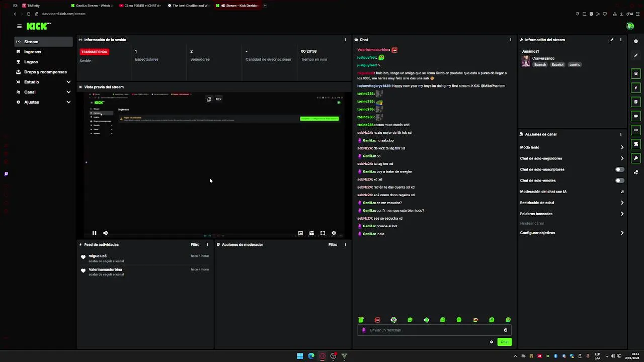Go to Drops y recompensas in the sidebar

(x=43, y=72)
